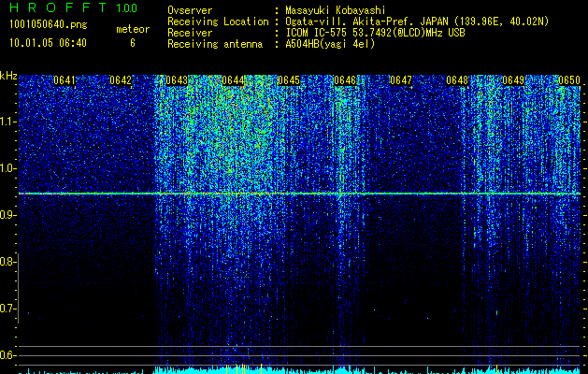Click the Receiver label
Screen dimensions: 588x374
[x=190, y=33]
